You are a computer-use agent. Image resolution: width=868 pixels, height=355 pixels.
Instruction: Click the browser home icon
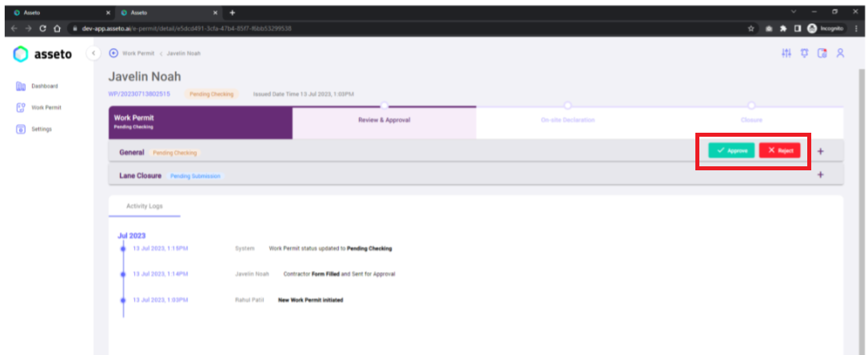click(x=57, y=28)
